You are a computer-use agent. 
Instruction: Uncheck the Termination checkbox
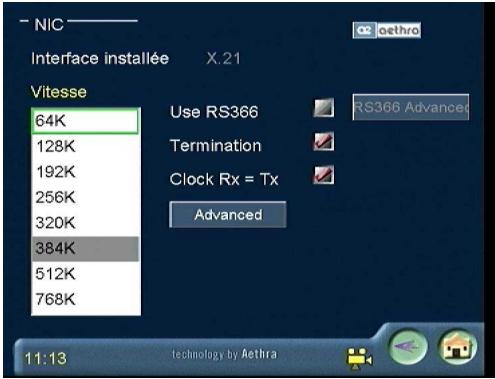pos(324,141)
